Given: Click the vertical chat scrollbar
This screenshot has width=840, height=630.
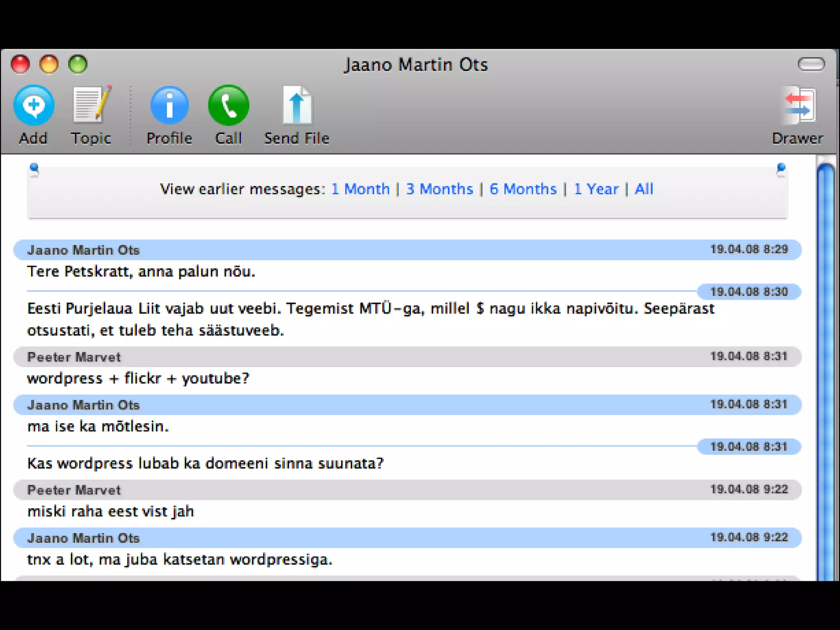Looking at the screenshot, I should [825, 369].
